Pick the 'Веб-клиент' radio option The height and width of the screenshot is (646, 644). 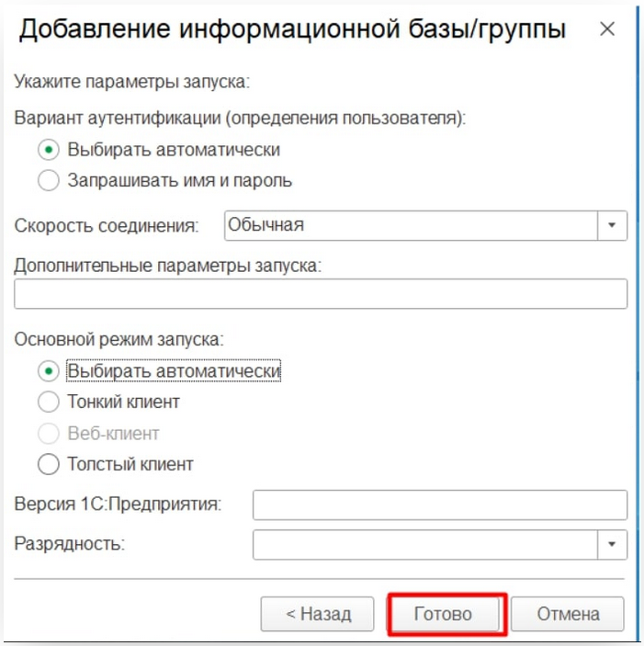click(x=49, y=433)
